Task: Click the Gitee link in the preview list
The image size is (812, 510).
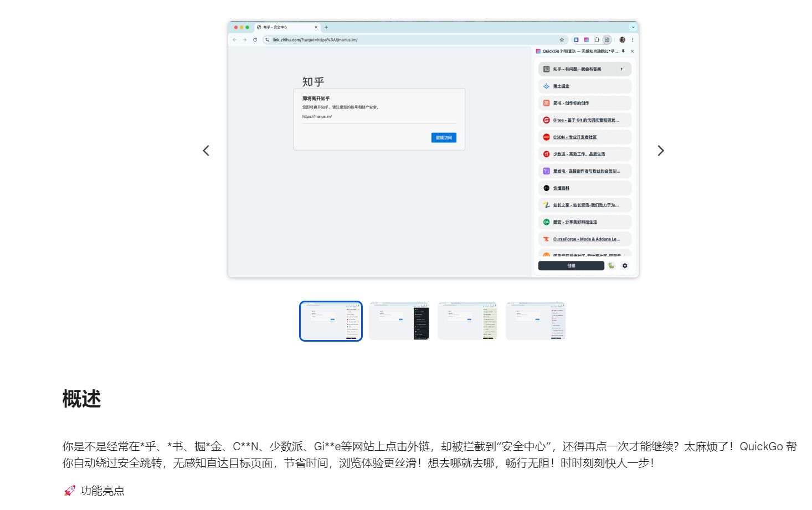Action: [x=586, y=120]
